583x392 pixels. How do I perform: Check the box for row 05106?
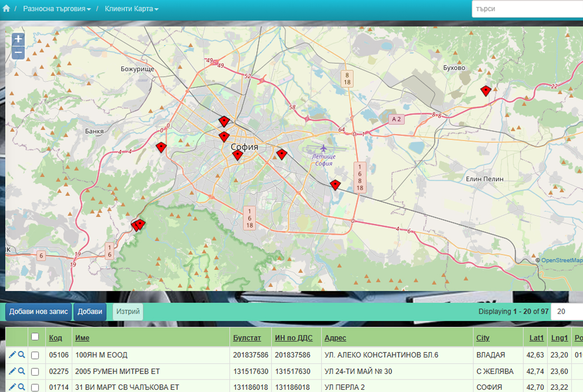coord(35,355)
